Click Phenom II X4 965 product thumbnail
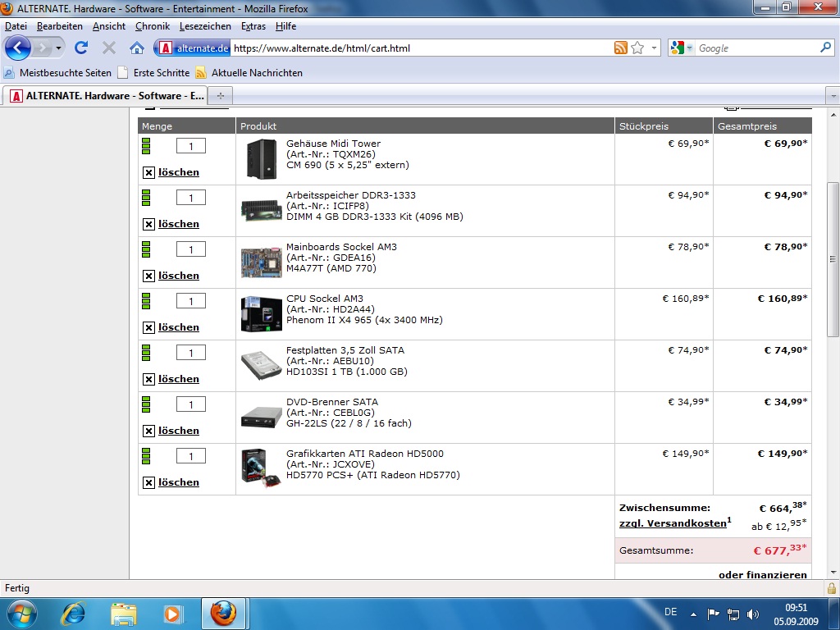840x630 pixels. pos(262,314)
